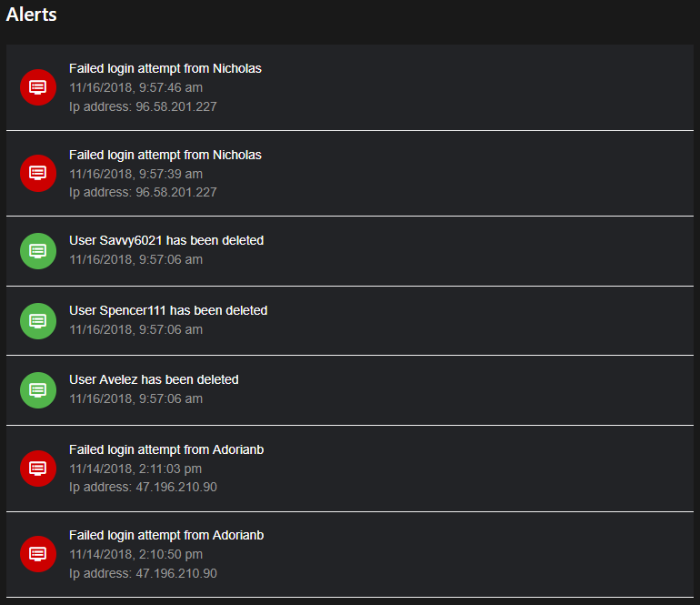Open 'Failed login attempt from Nicholas' 9:57:39 entry
Screen dimensions: 700x605
pyautogui.click(x=165, y=155)
